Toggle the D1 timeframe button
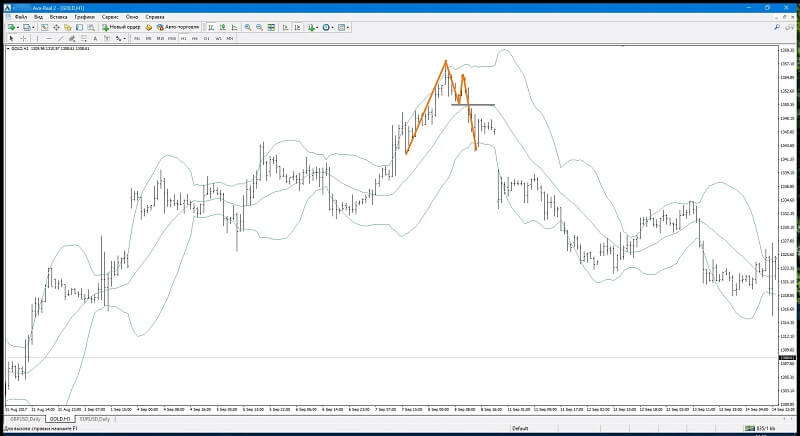The width and height of the screenshot is (800, 436). point(207,38)
